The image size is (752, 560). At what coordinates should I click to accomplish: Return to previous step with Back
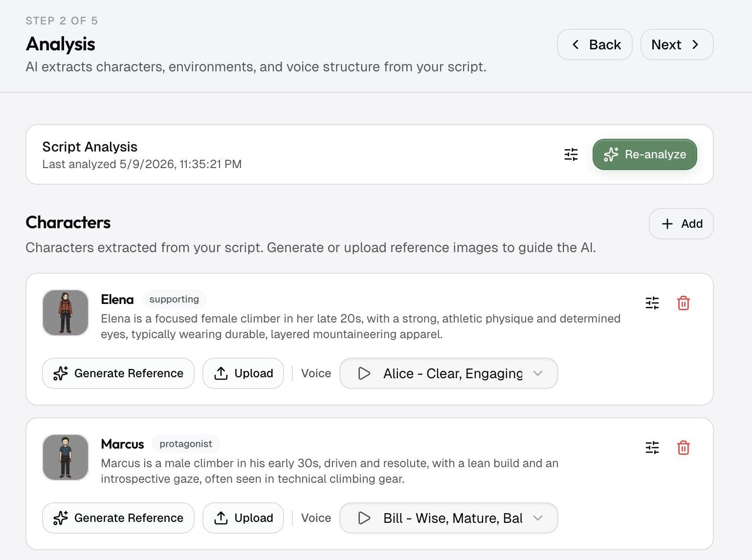point(595,44)
